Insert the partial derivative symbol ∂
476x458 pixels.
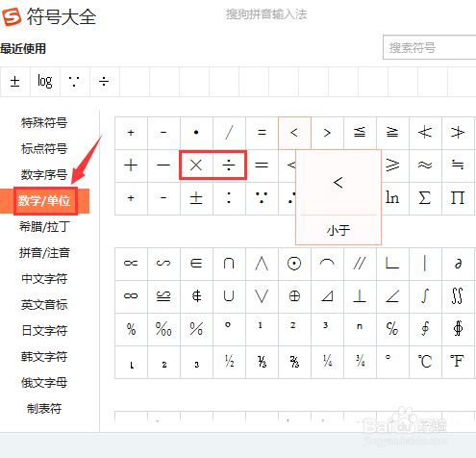point(458,264)
